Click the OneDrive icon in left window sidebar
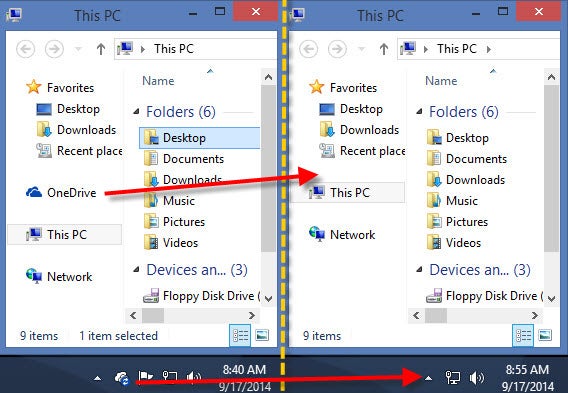The height and width of the screenshot is (393, 568). point(34,192)
